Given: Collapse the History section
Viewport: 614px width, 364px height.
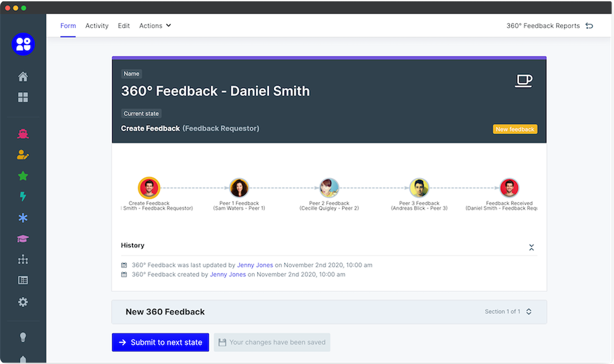Looking at the screenshot, I should pos(531,247).
